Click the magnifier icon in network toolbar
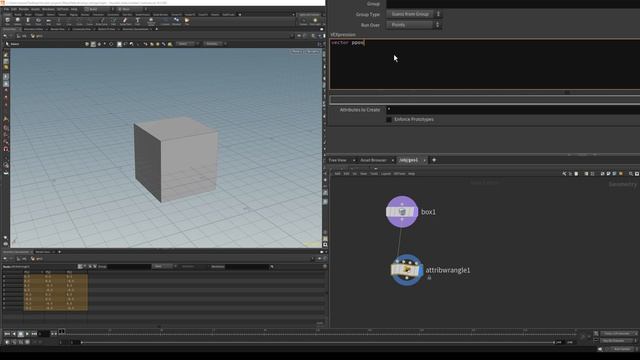The width and height of the screenshot is (640, 360). tap(631, 173)
